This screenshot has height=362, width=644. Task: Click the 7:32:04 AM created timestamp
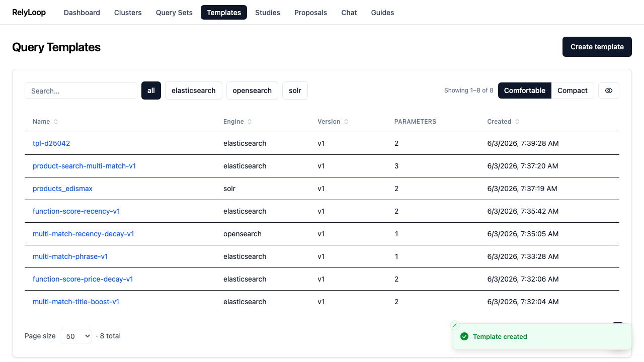tap(523, 302)
